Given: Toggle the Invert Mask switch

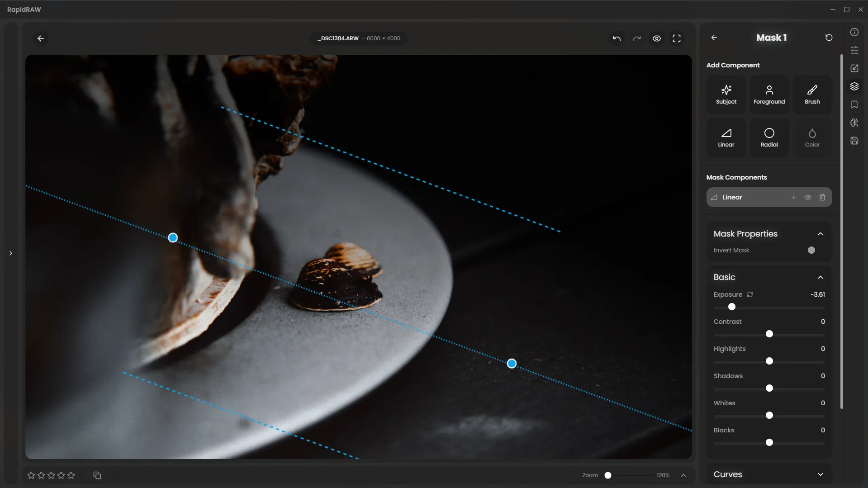Looking at the screenshot, I should click(x=812, y=250).
